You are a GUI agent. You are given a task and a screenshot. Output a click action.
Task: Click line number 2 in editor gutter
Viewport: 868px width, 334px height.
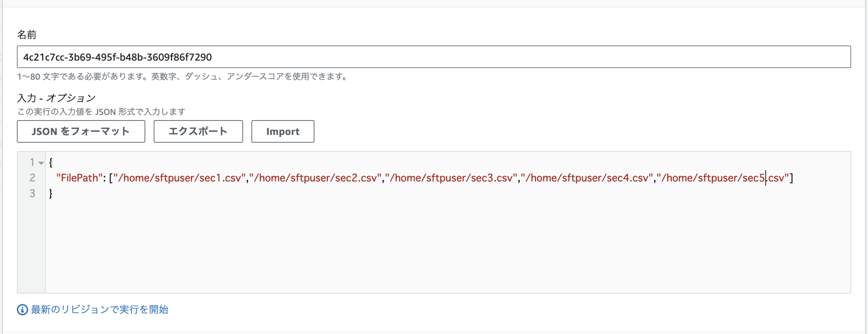[x=32, y=178]
